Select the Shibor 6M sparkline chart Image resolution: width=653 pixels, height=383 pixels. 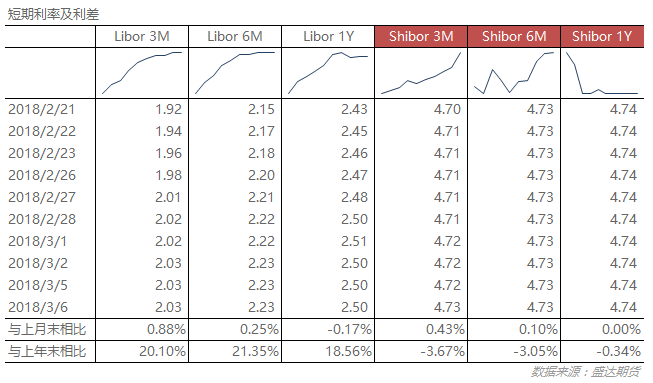pyautogui.click(x=514, y=73)
